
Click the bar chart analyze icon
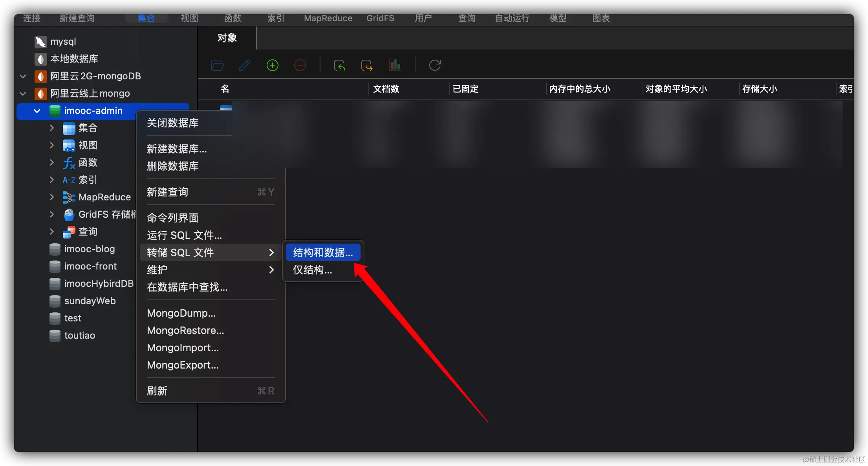click(395, 65)
